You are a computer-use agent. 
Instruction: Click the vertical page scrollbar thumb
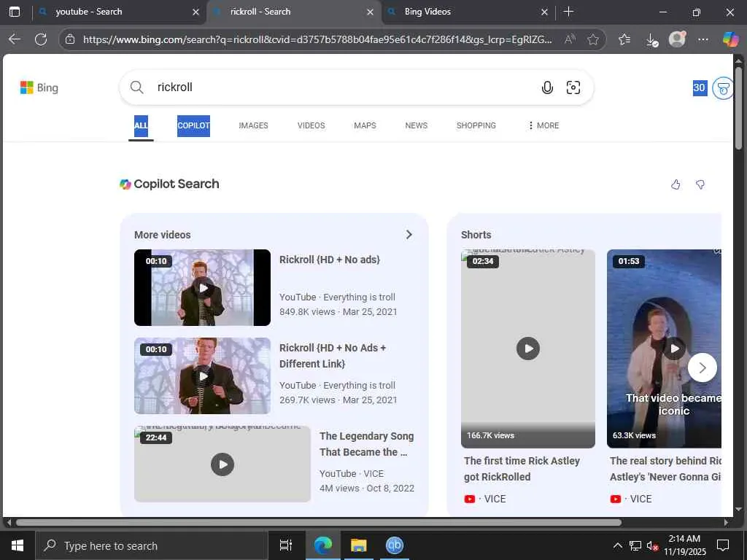pyautogui.click(x=738, y=109)
